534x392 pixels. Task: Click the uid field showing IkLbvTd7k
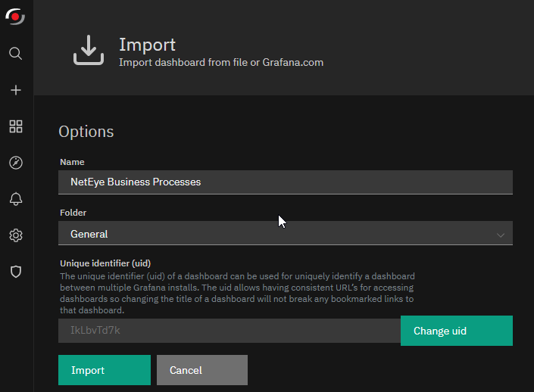tap(230, 331)
